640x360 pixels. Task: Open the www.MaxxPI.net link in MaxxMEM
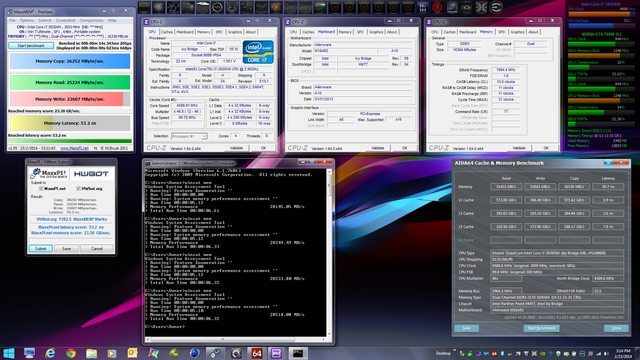[x=74, y=148]
